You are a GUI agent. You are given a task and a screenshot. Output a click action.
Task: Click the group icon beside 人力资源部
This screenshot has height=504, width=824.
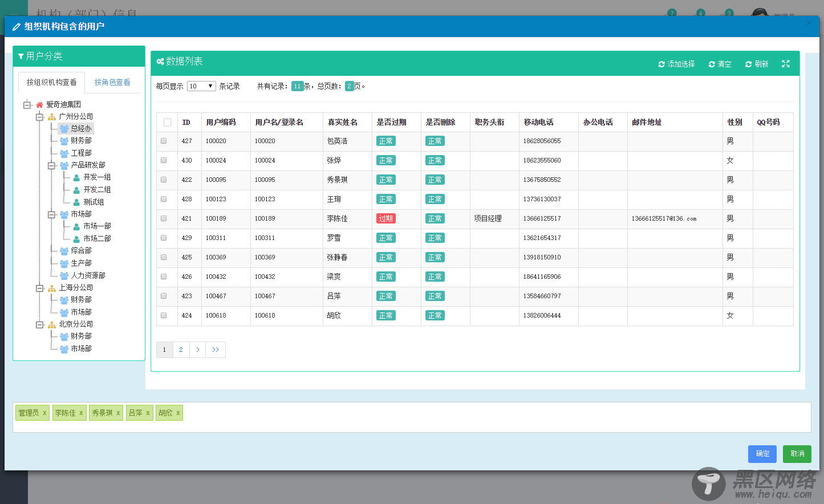click(64, 276)
